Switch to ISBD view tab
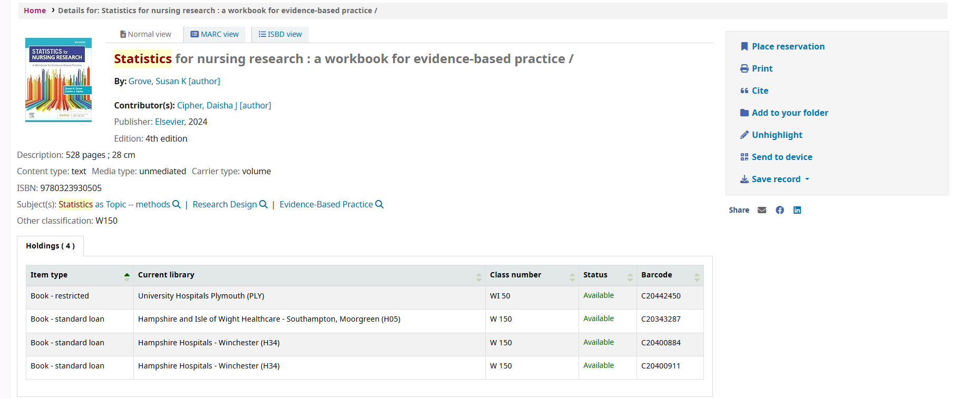The image size is (980, 399). click(280, 34)
